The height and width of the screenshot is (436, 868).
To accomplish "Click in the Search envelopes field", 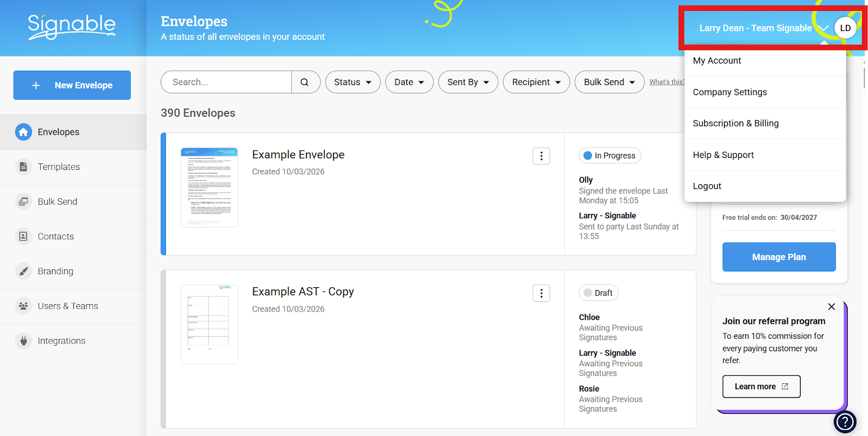I will (x=226, y=82).
